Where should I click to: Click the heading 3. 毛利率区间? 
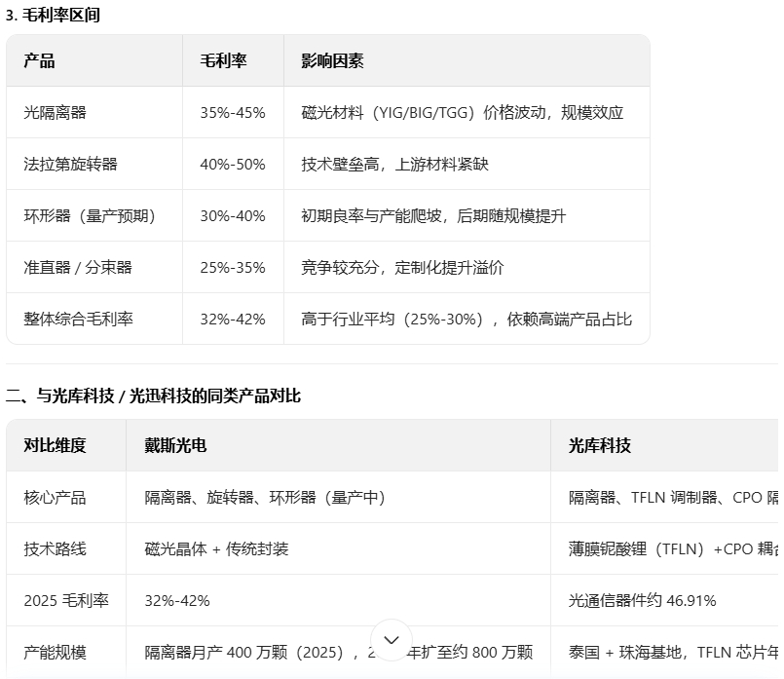pyautogui.click(x=53, y=16)
